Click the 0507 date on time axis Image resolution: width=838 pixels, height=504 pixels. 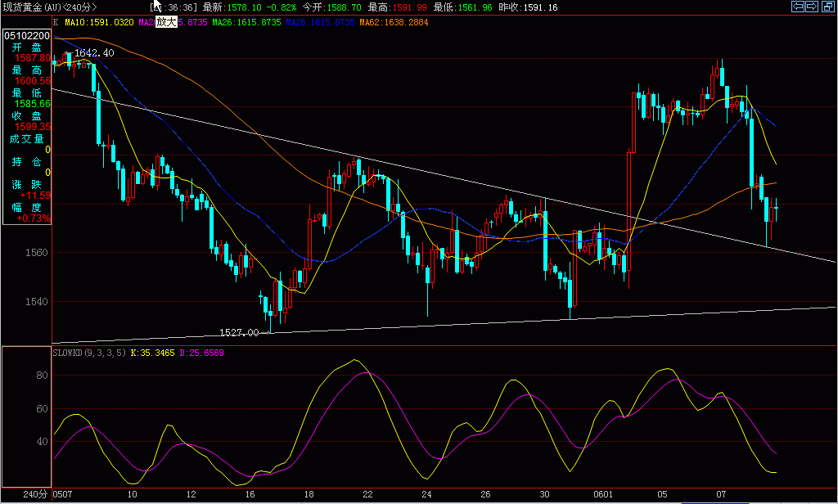click(x=62, y=494)
